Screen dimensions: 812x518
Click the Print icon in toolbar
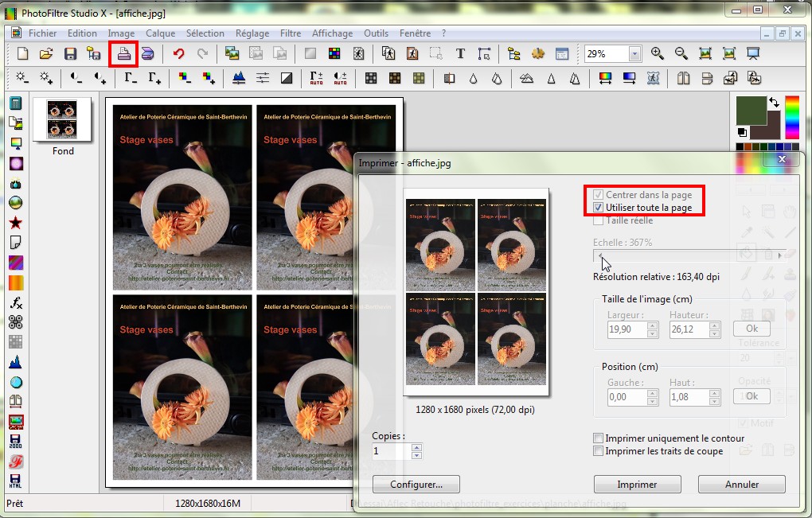(123, 54)
